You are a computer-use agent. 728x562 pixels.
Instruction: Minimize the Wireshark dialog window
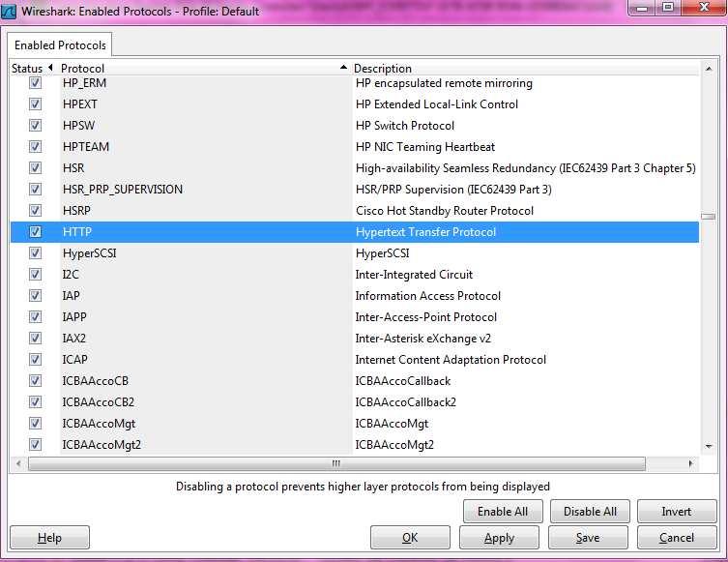pyautogui.click(x=643, y=8)
